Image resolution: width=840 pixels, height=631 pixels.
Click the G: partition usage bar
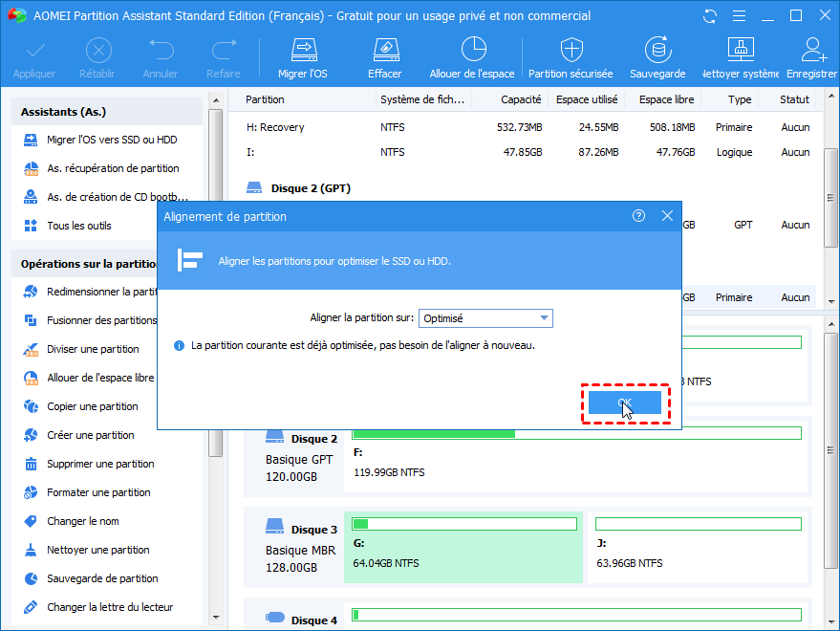[x=464, y=524]
